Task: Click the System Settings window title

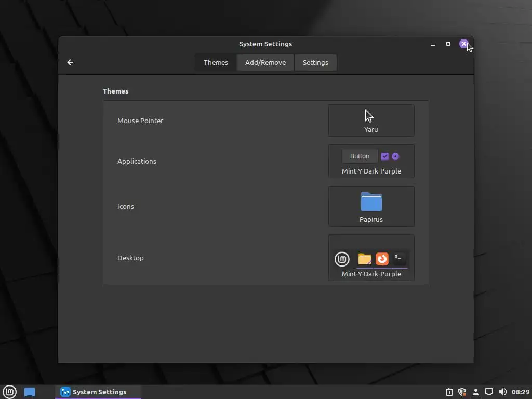Action: coord(265,44)
